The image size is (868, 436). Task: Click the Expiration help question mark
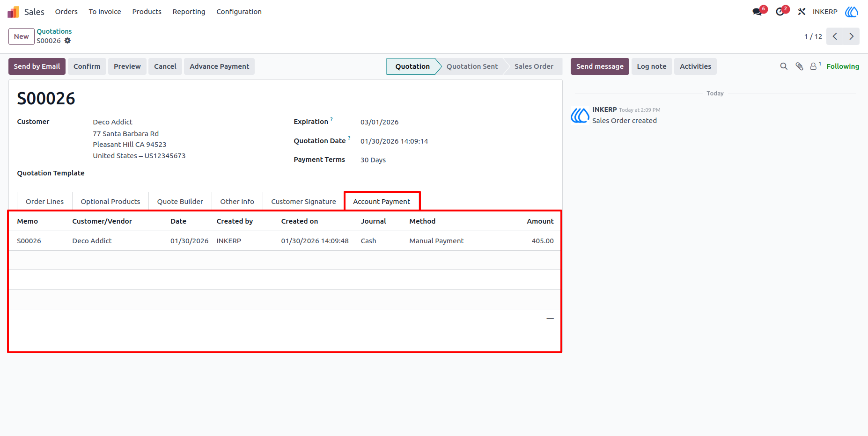coord(331,119)
